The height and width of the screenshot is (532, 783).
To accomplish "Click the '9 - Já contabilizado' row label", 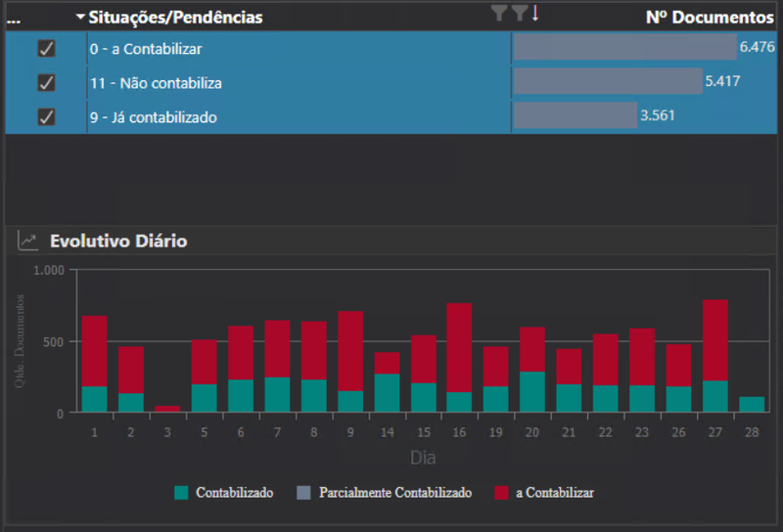I will [x=154, y=117].
